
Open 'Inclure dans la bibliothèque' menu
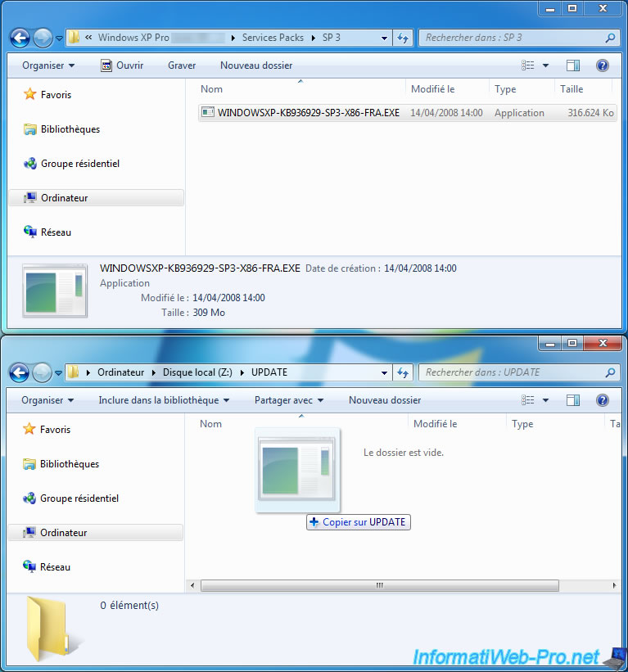pos(164,400)
